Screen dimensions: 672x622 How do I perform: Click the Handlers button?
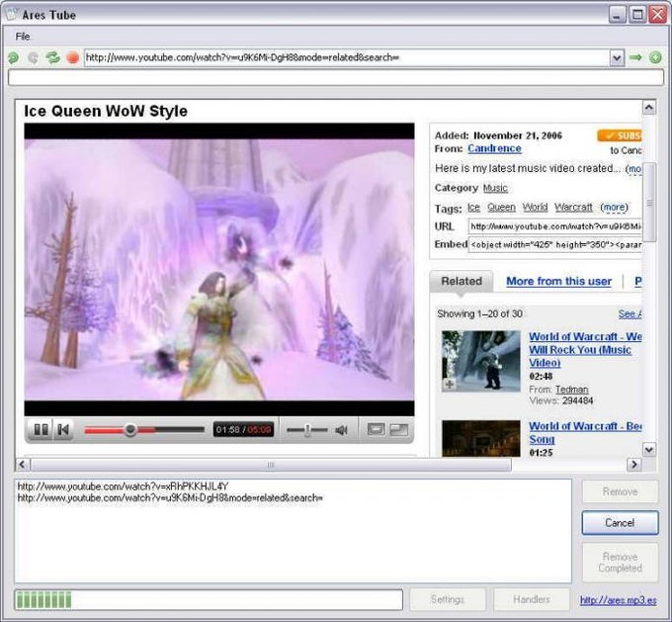(x=532, y=599)
